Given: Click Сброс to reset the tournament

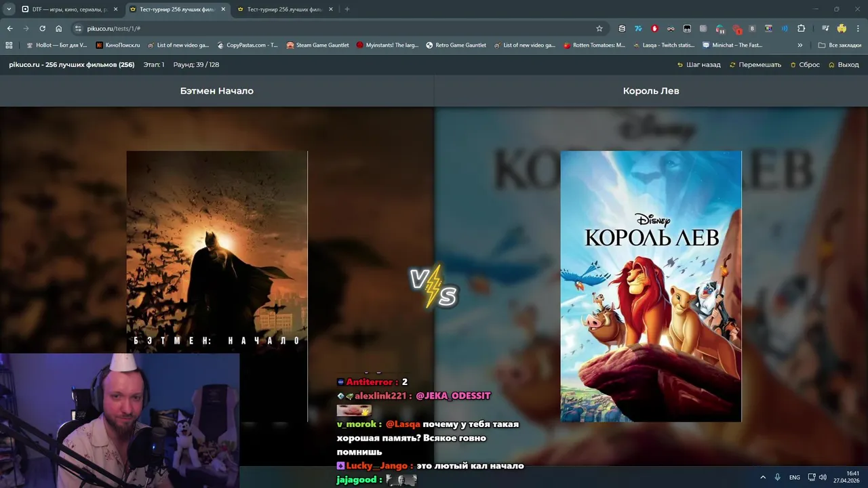Looking at the screenshot, I should pyautogui.click(x=804, y=65).
